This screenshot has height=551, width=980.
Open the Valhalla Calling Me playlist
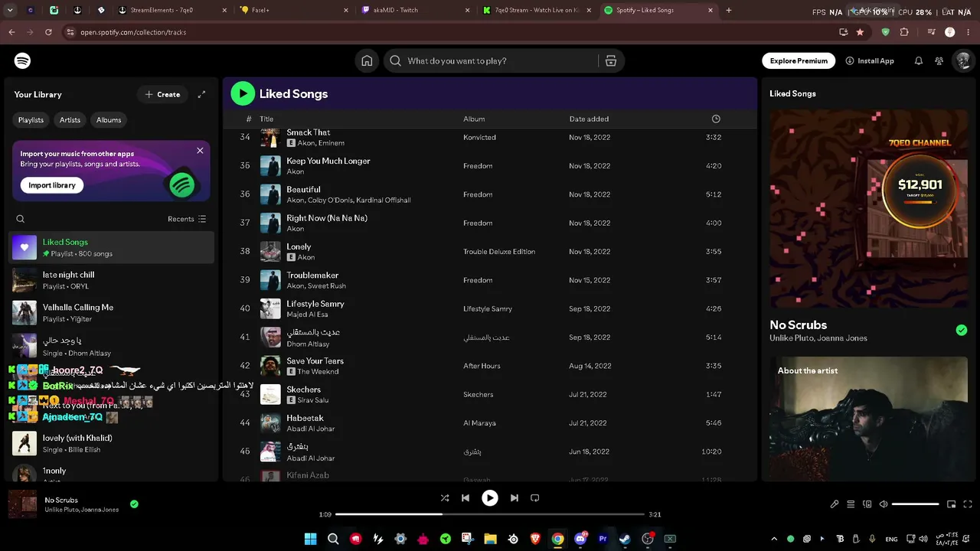coord(112,313)
